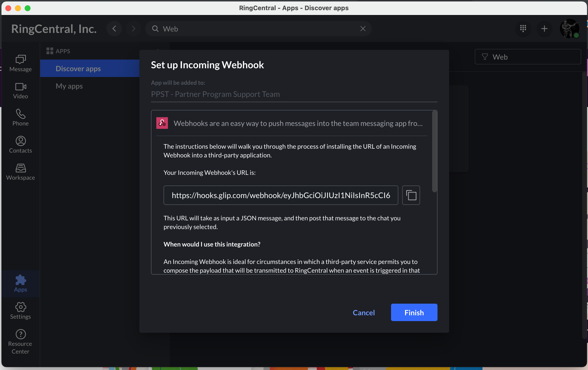This screenshot has height=370, width=588.
Task: Select Discover apps in the Apps list
Action: coord(90,69)
